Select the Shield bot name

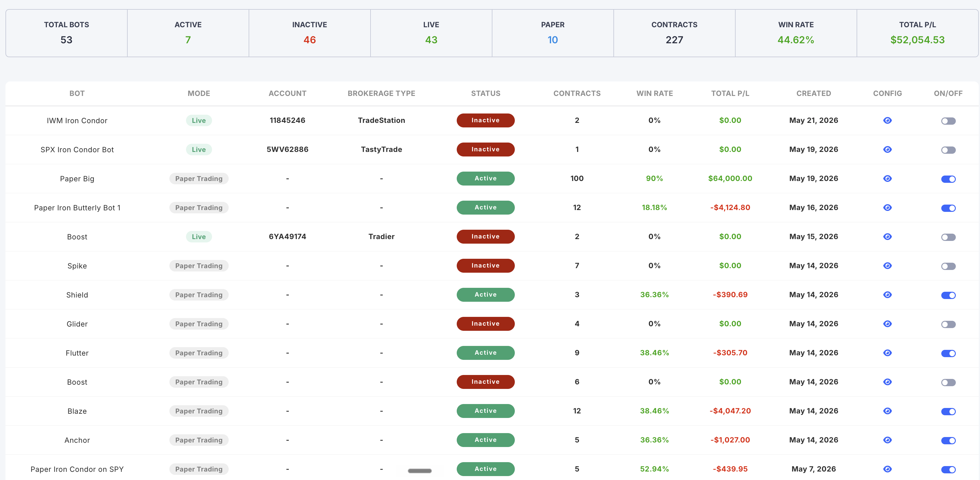77,295
